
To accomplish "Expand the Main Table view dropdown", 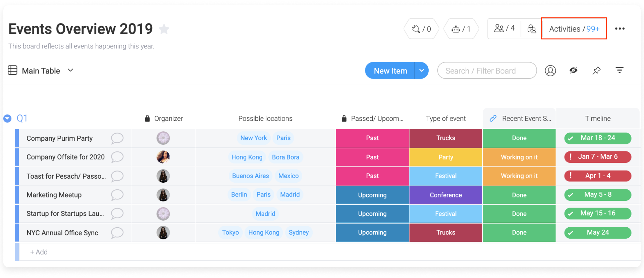I will pos(70,71).
